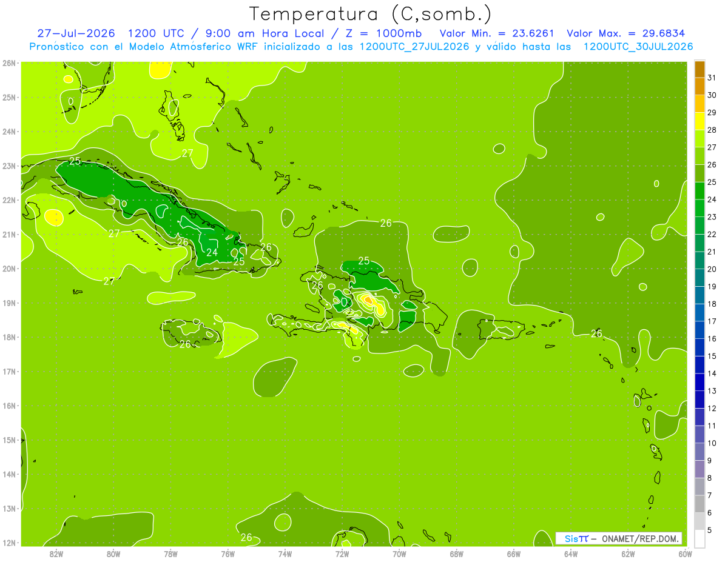
Task: Click the "26N" latitude axis label
Action: (9, 63)
